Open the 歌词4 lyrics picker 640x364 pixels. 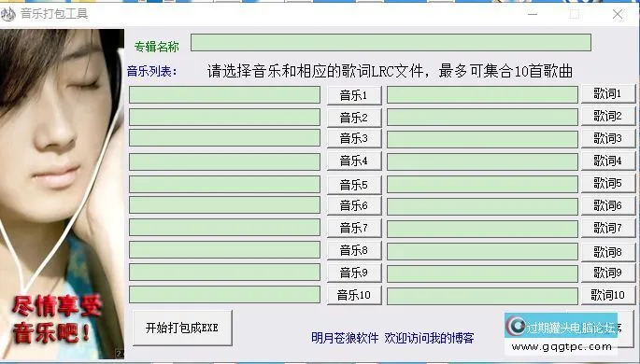[608, 161]
